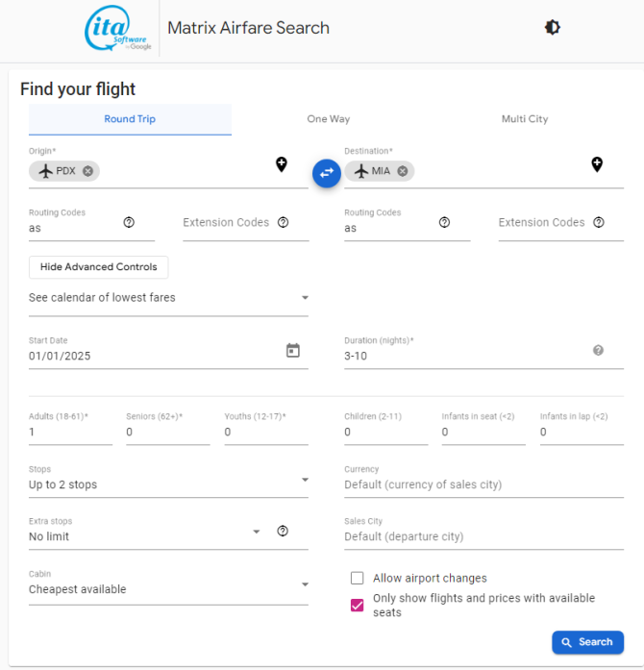Open nearby airports picker for Destination
Viewport: 644px width, 670px height.
(x=597, y=164)
